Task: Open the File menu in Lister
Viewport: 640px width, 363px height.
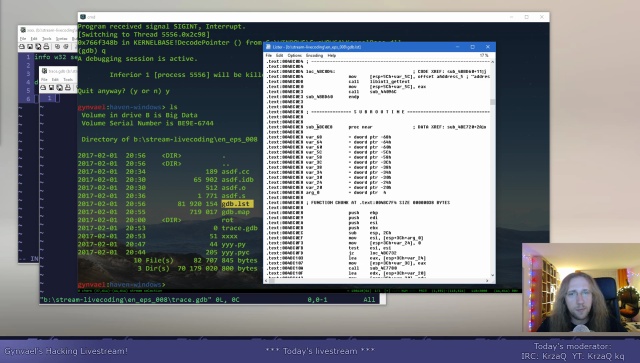Action: point(269,56)
